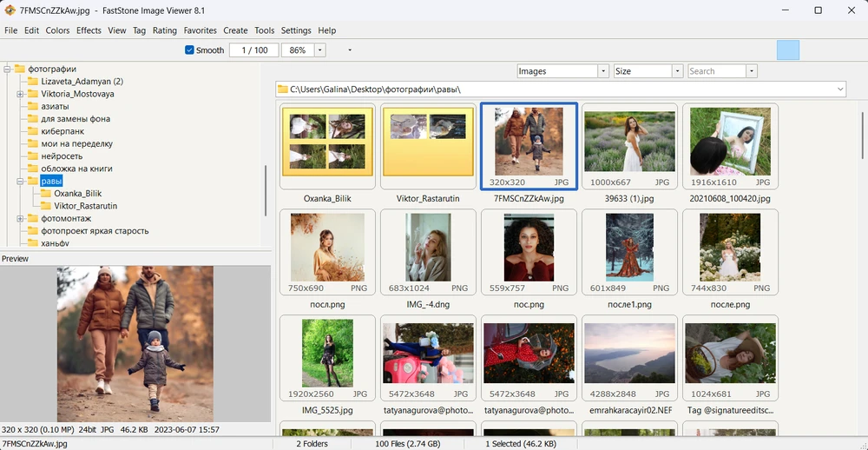Collapse the равы folder node
868x450 pixels.
20,182
